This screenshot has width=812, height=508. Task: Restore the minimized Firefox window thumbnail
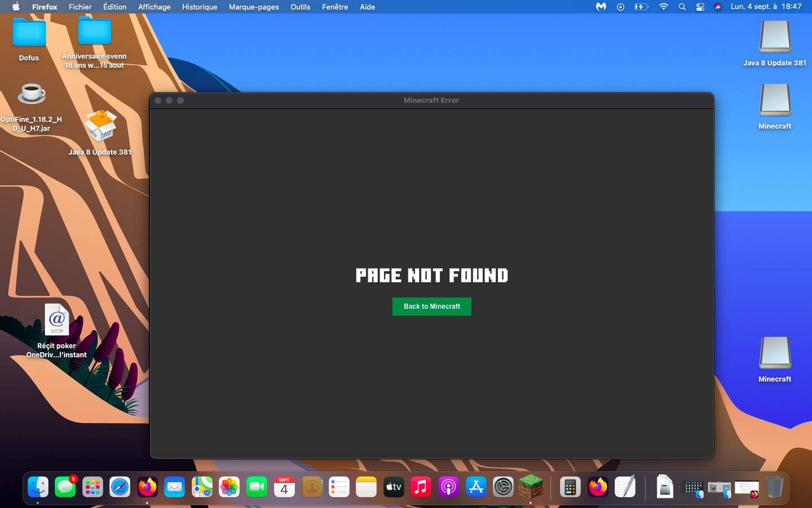(x=747, y=489)
